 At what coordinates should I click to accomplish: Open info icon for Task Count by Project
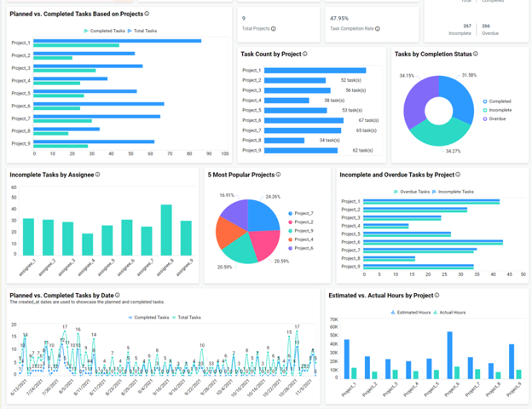point(305,54)
